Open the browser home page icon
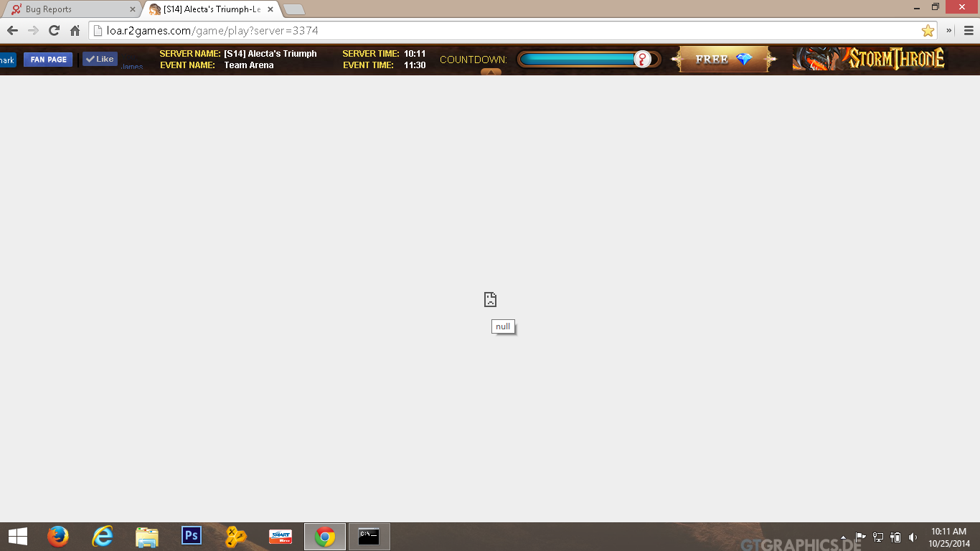The image size is (980, 551). click(75, 31)
